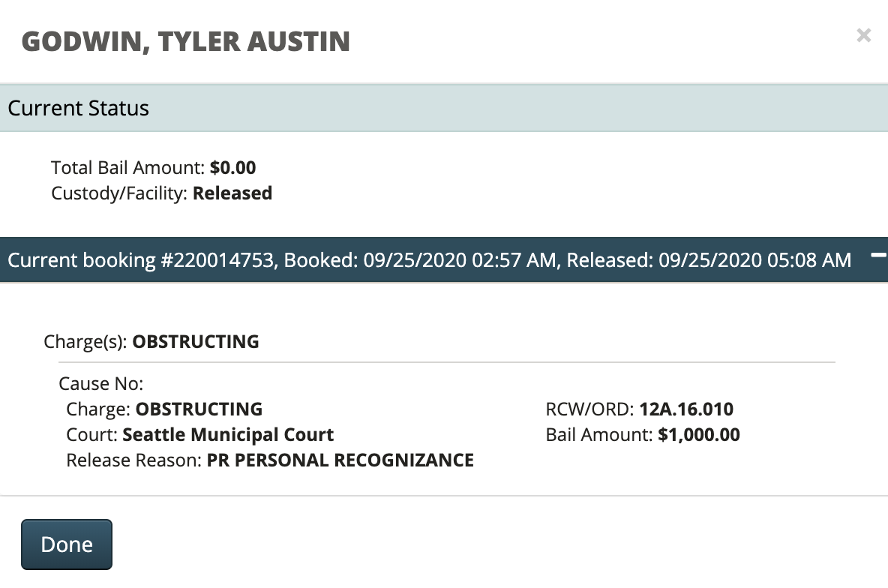888x588 pixels.
Task: Click PR PERSONAL RECOGNIZANCE release reason
Action: tap(340, 460)
